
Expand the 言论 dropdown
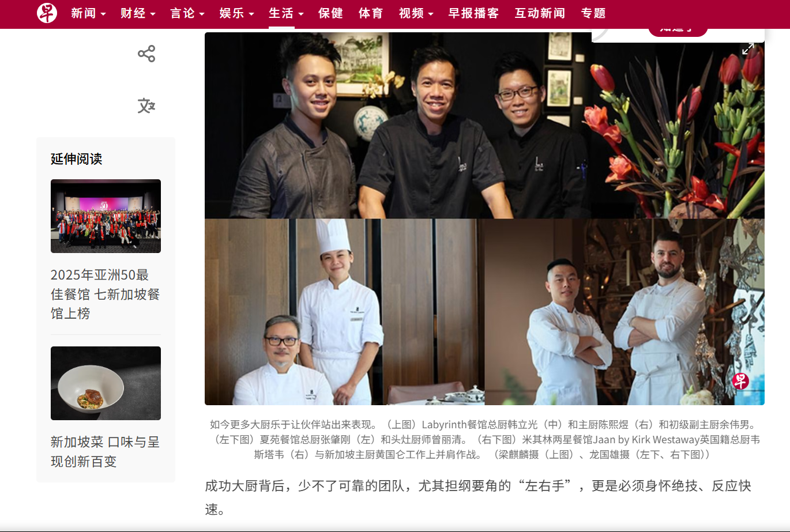(x=187, y=13)
